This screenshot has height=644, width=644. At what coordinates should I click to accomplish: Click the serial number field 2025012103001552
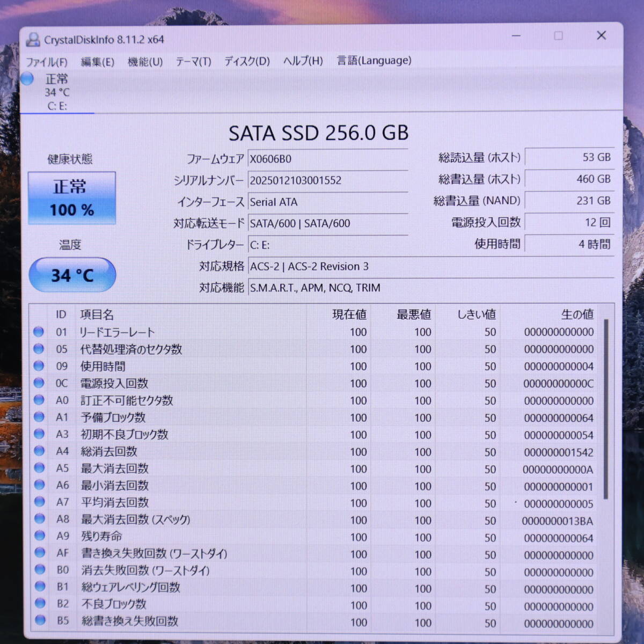(328, 180)
